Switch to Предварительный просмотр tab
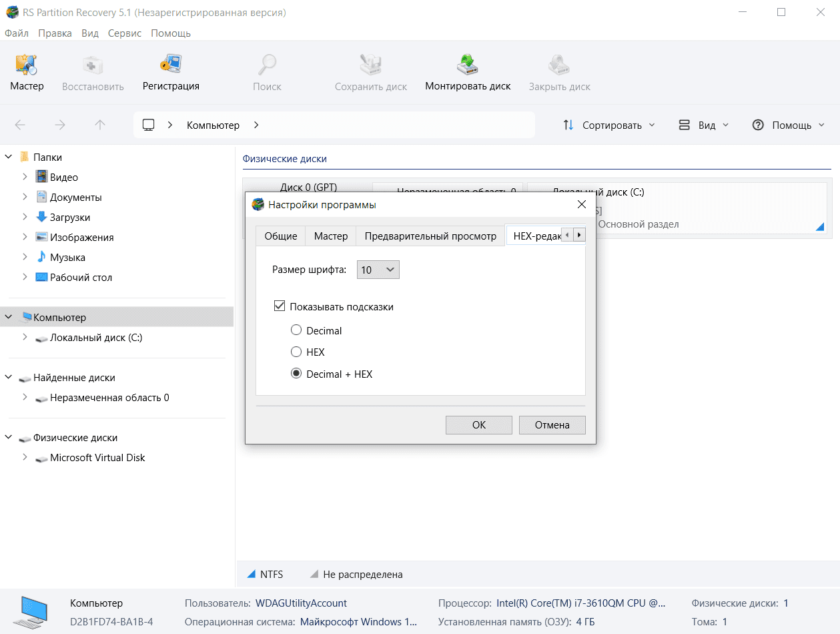The height and width of the screenshot is (634, 840). pos(430,236)
